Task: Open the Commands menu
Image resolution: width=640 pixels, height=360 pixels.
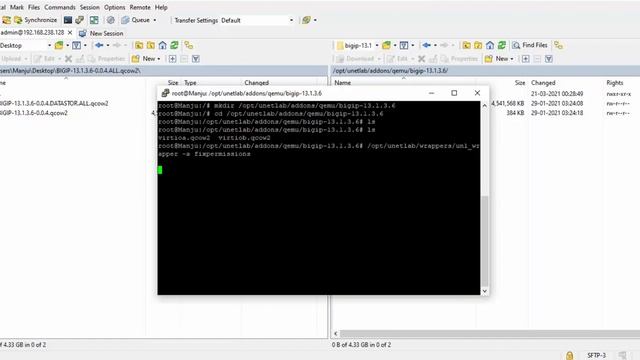Action: (60, 7)
